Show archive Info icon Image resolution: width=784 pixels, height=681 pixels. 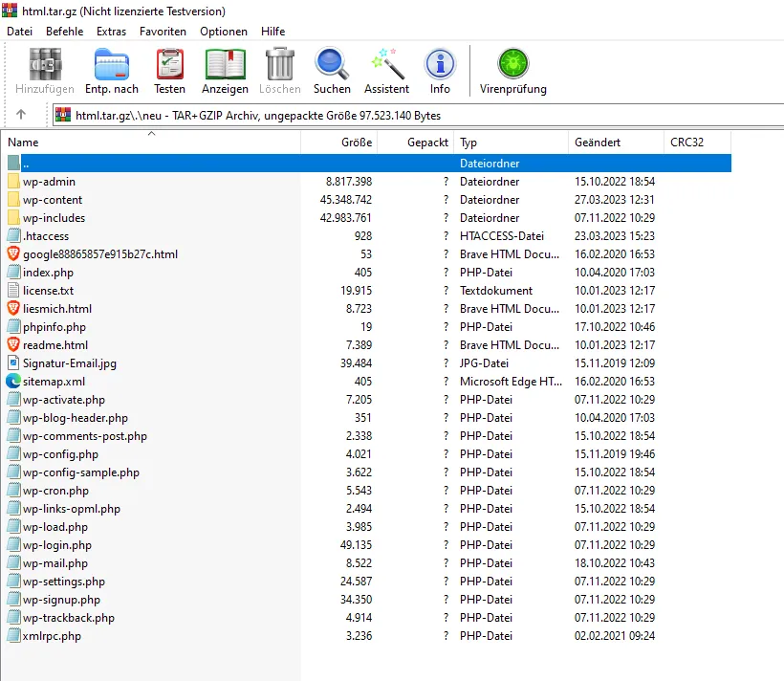click(x=440, y=64)
